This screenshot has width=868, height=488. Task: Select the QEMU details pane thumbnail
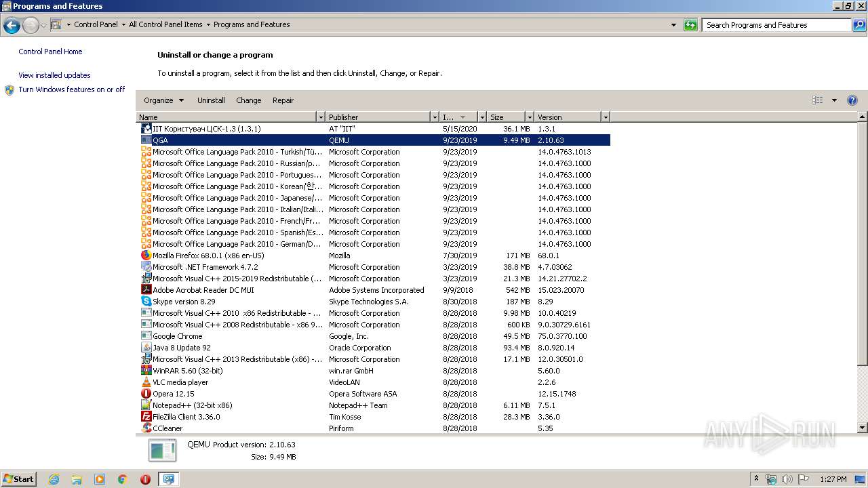click(162, 451)
